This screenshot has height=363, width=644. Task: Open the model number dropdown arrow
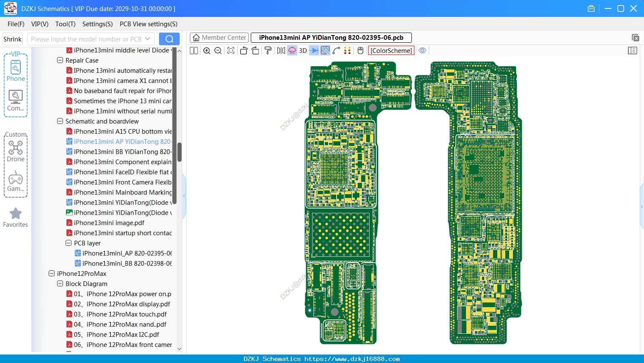[x=148, y=39]
